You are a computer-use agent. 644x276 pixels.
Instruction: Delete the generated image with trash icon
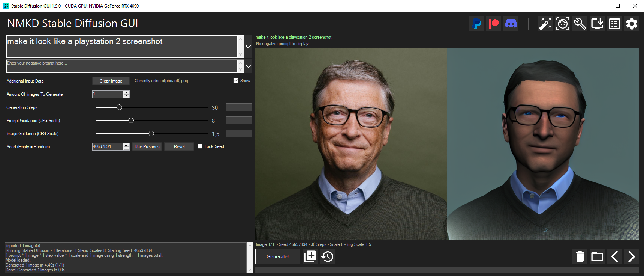coord(580,256)
